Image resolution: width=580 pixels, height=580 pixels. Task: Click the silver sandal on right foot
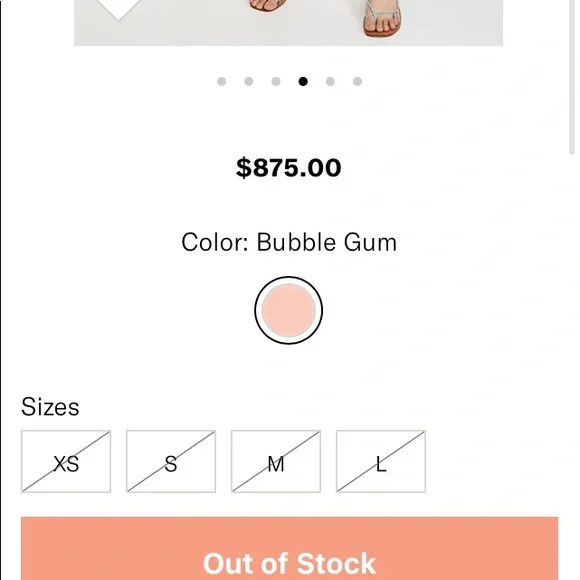382,18
